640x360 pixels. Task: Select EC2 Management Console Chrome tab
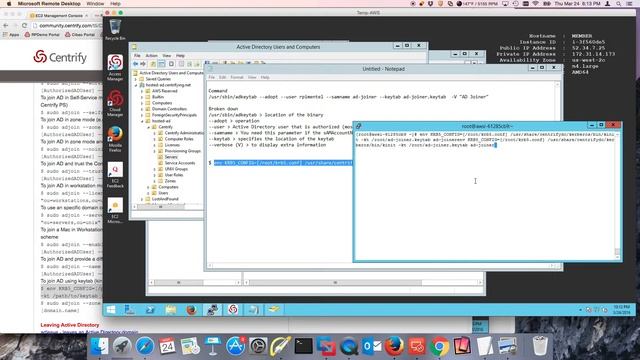pos(59,16)
